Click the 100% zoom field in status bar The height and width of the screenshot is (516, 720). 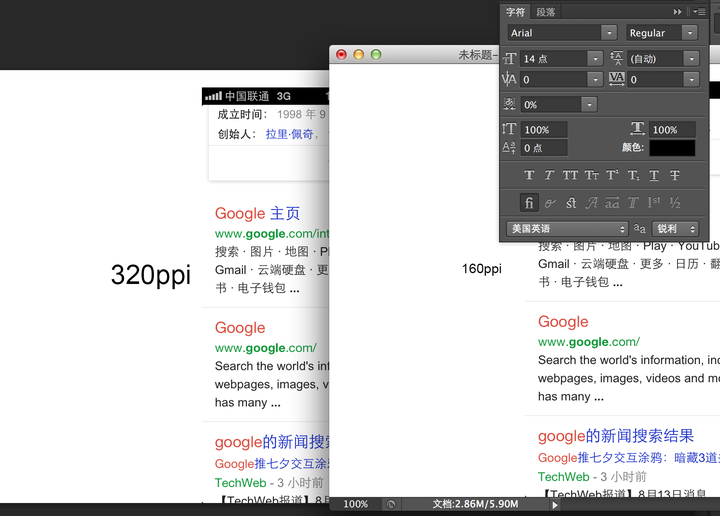coord(355,504)
